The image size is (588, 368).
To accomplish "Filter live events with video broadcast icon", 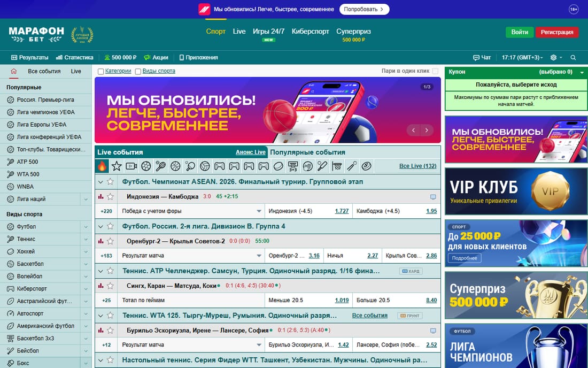I will pos(131,166).
